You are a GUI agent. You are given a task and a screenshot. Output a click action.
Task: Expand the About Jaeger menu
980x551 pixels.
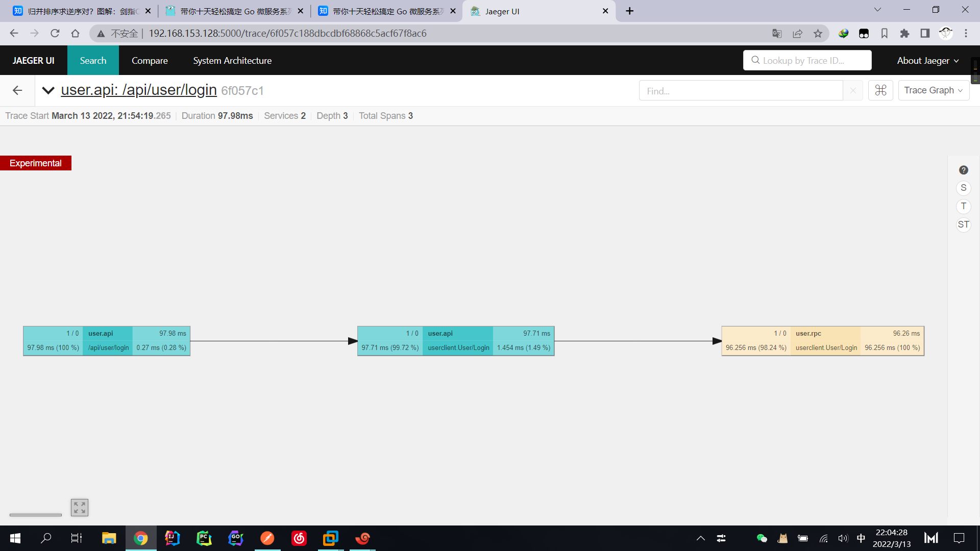[927, 61]
